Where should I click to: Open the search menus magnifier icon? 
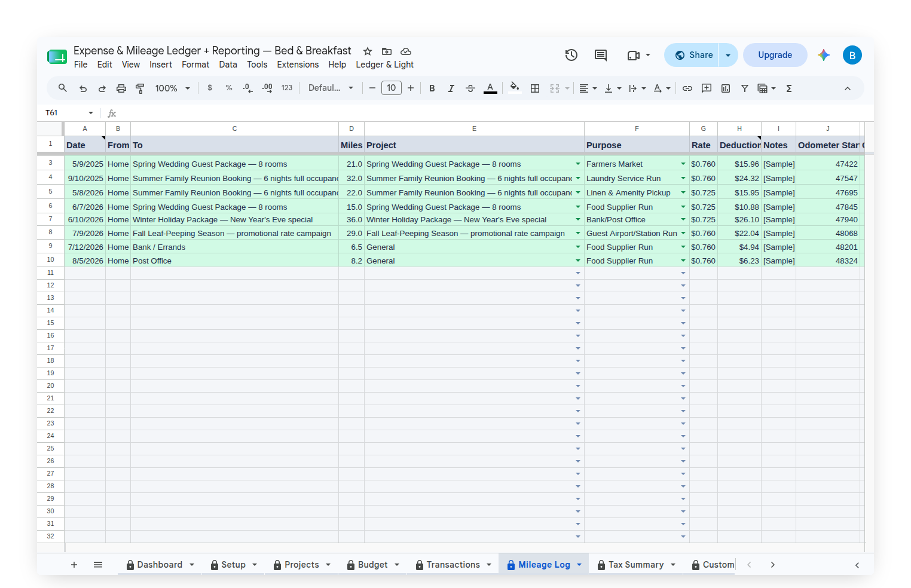[62, 88]
